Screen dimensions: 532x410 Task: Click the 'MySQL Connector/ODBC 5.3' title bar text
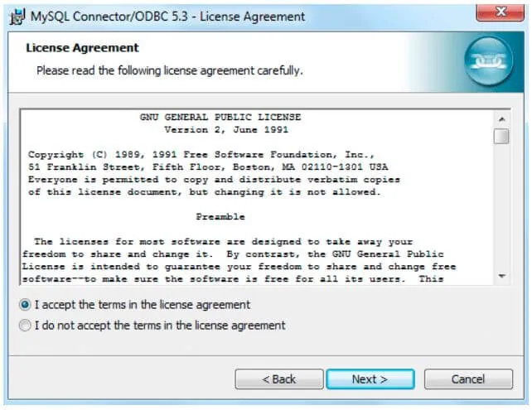click(109, 17)
